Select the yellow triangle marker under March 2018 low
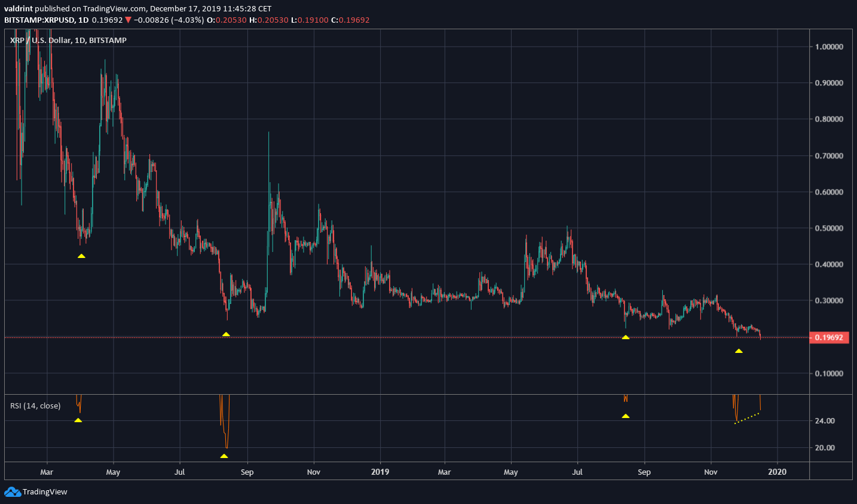This screenshot has height=504, width=857. tap(82, 255)
